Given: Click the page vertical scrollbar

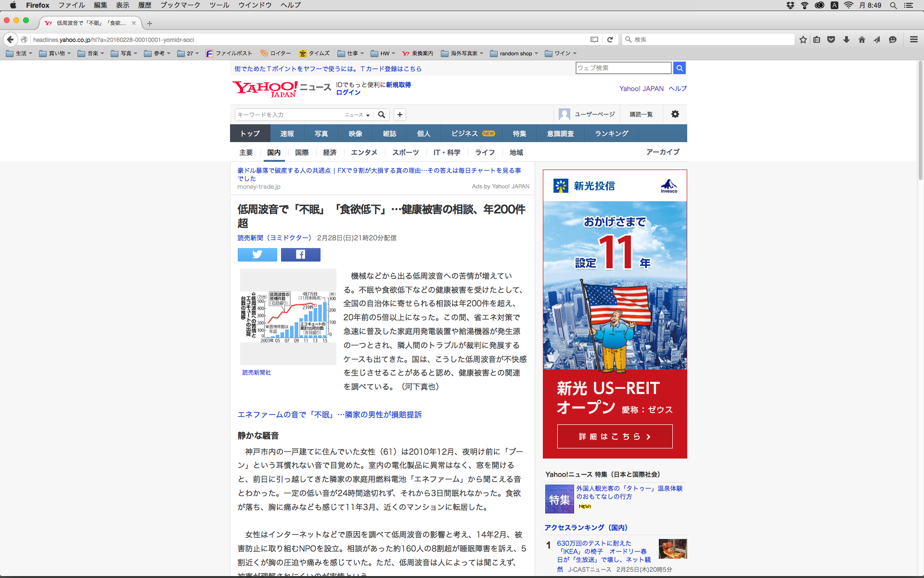Looking at the screenshot, I should click(920, 120).
